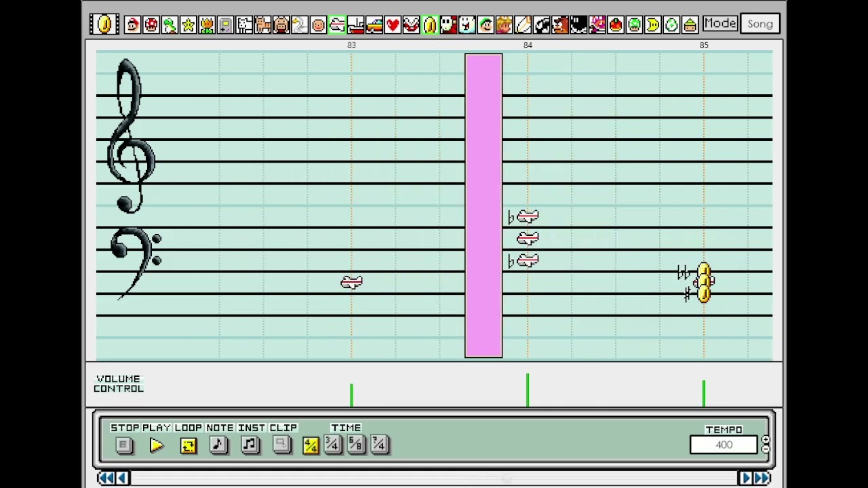Select the Mario instrument
The image size is (868, 488).
[133, 25]
